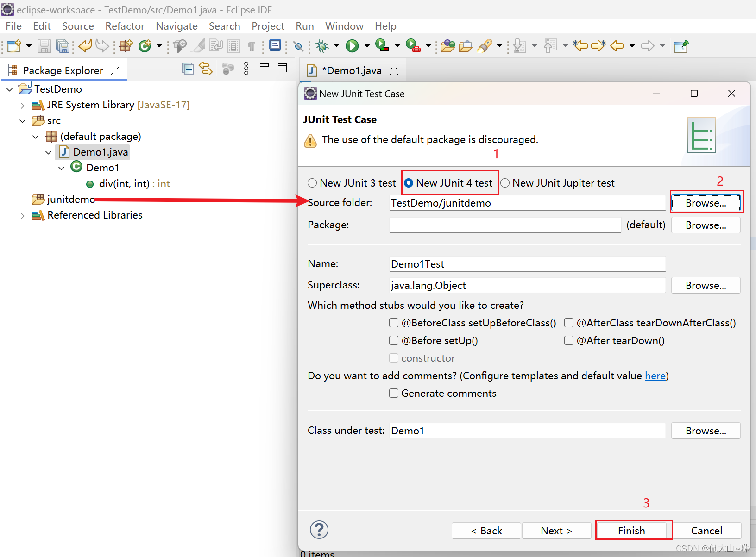Click the Skip All Breakpoints icon
756x557 pixels.
tap(299, 46)
